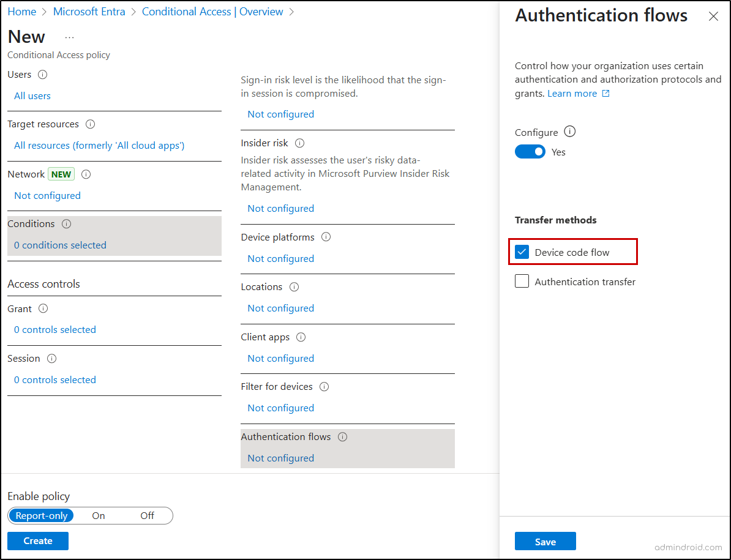Open the All users selection
731x560 pixels.
[32, 95]
